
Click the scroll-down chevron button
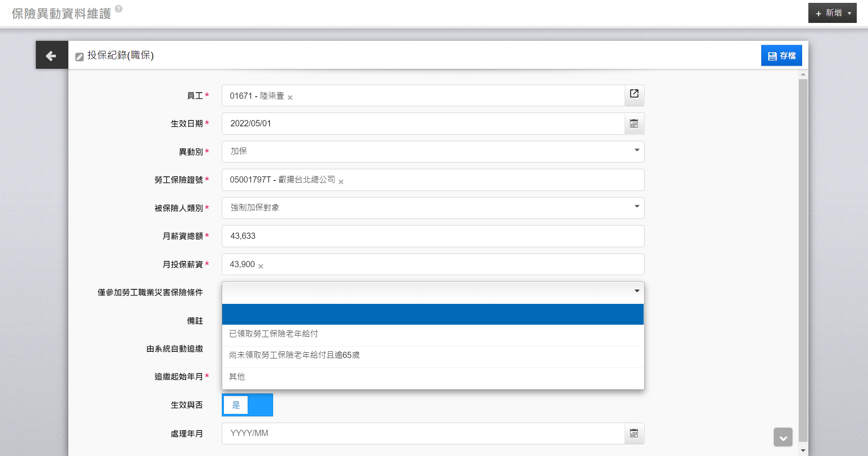[x=783, y=438]
